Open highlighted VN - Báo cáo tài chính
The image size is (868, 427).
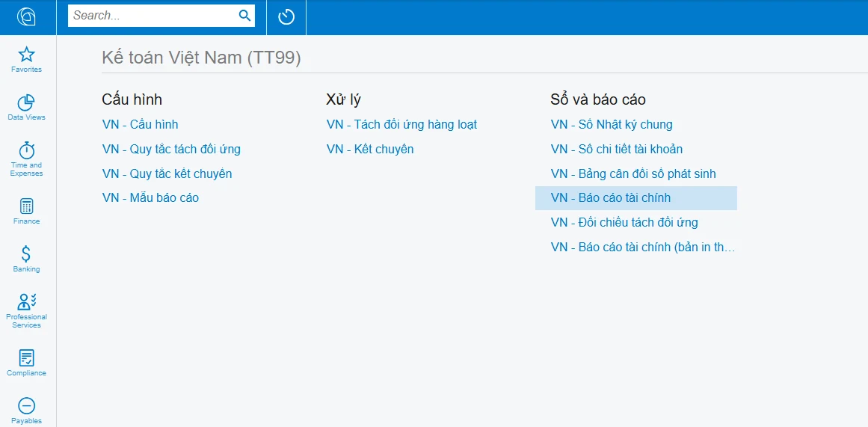coord(636,198)
